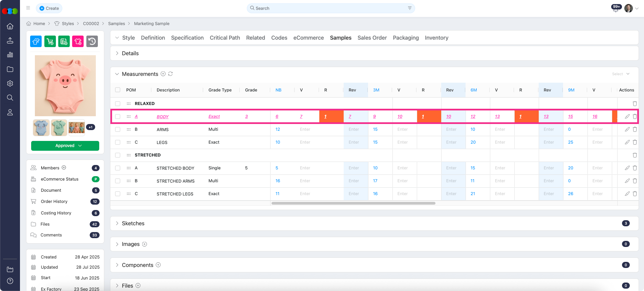Edit the STRETCHED LEGS row with pencil icon
This screenshot has height=291, width=644.
627,194
